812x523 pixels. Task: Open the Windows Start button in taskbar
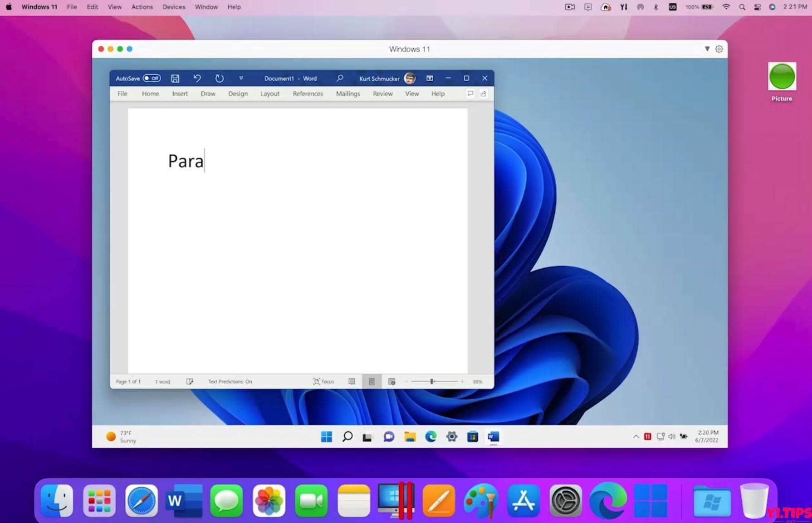click(326, 437)
